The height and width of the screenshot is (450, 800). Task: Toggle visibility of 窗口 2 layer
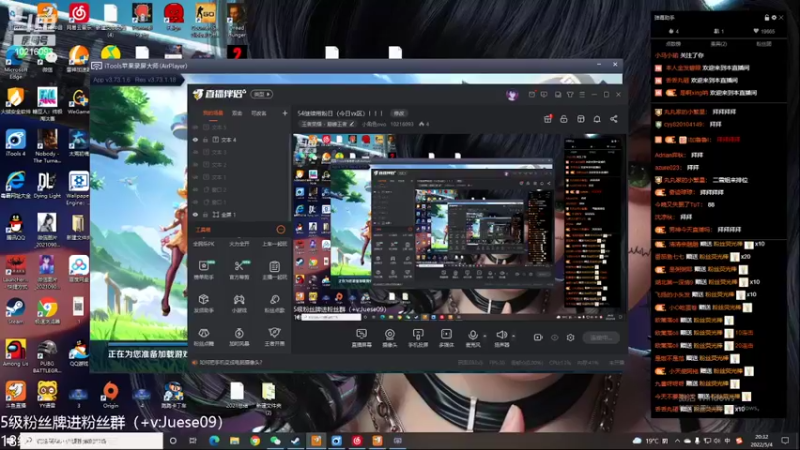coord(195,190)
